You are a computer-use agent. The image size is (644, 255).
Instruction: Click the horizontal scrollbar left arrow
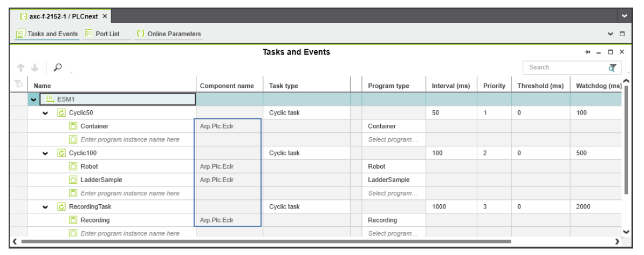15,241
